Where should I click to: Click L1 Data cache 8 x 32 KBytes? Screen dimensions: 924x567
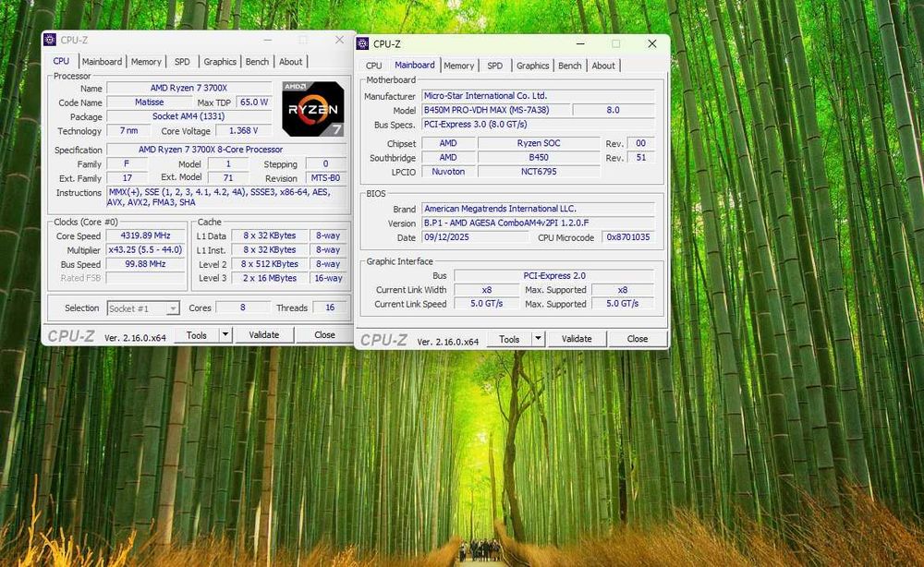(270, 235)
